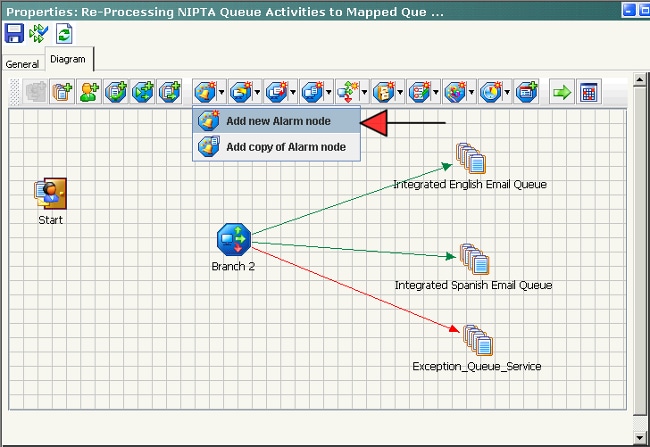The height and width of the screenshot is (447, 650).
Task: Open dropdown beside monitor yellow arrow icon
Action: (257, 92)
